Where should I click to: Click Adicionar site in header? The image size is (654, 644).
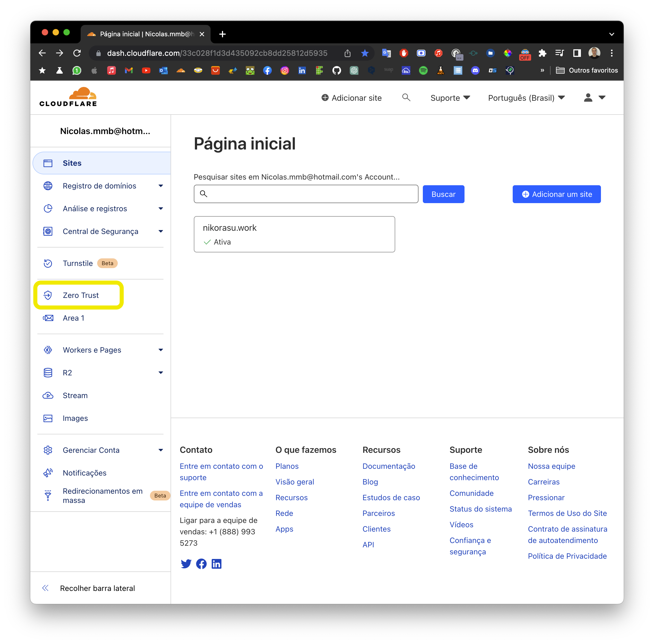351,98
